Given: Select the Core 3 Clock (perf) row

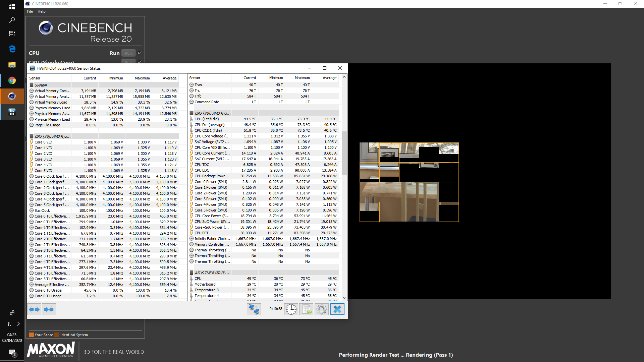Looking at the screenshot, I should (x=103, y=193).
